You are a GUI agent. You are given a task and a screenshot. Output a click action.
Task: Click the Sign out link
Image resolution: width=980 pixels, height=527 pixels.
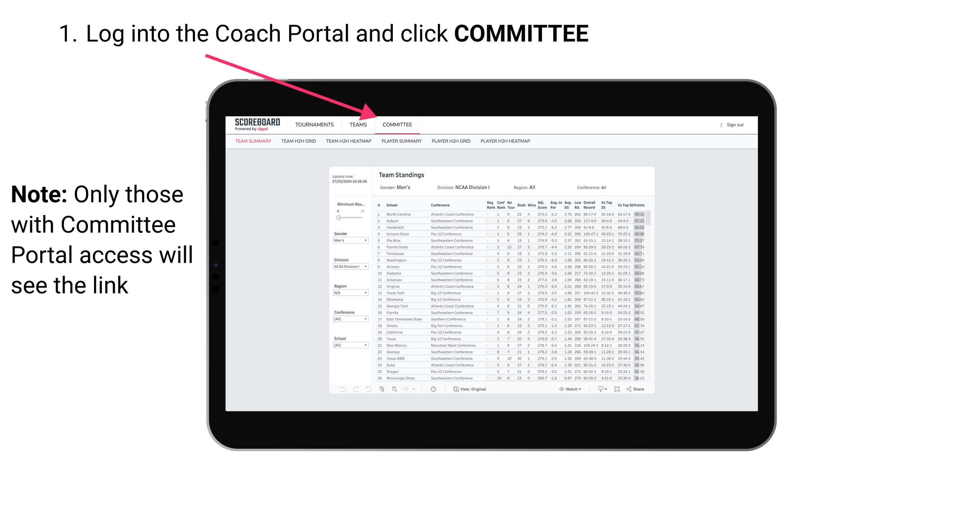pyautogui.click(x=735, y=125)
